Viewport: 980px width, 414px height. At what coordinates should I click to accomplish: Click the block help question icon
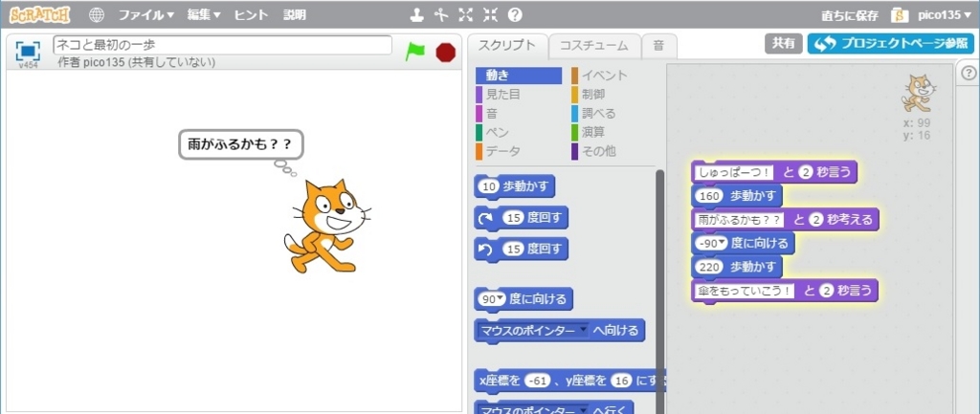(x=515, y=15)
